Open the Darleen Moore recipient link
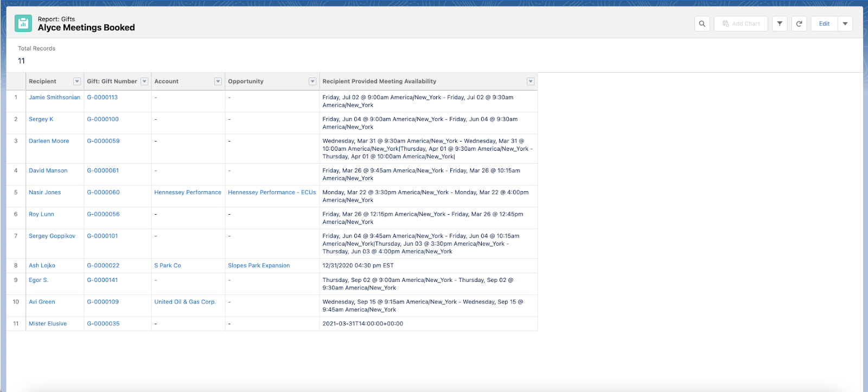This screenshot has width=868, height=392. 49,141
